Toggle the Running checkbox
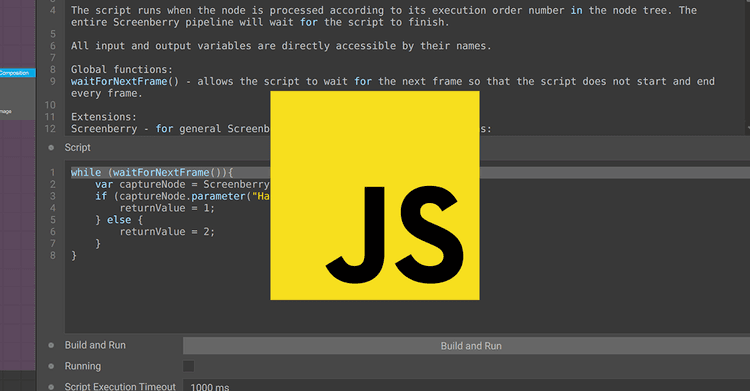This screenshot has width=750, height=391. click(x=188, y=366)
